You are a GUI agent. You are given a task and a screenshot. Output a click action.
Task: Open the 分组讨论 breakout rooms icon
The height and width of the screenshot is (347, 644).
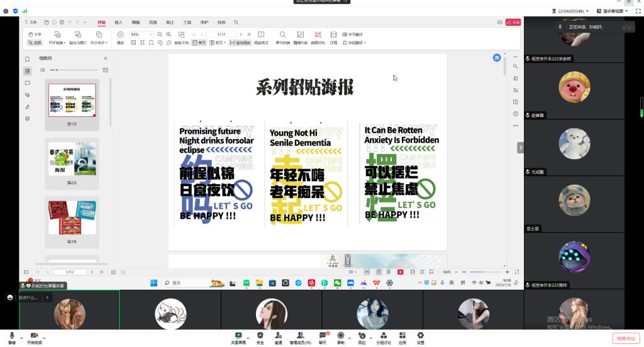(383, 336)
